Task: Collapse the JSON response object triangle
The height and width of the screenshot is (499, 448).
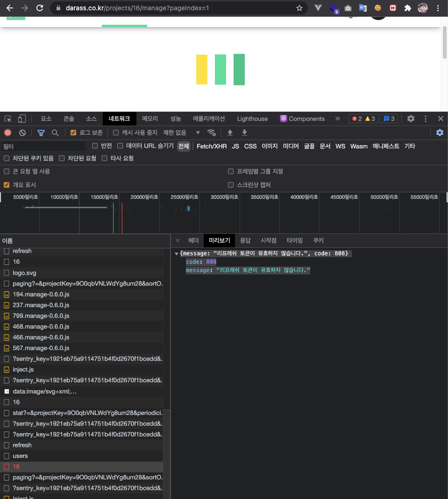Action: [x=177, y=253]
